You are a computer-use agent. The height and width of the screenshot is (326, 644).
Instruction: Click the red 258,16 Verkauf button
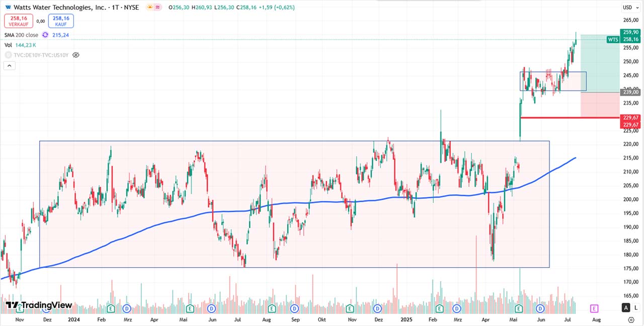tap(19, 21)
